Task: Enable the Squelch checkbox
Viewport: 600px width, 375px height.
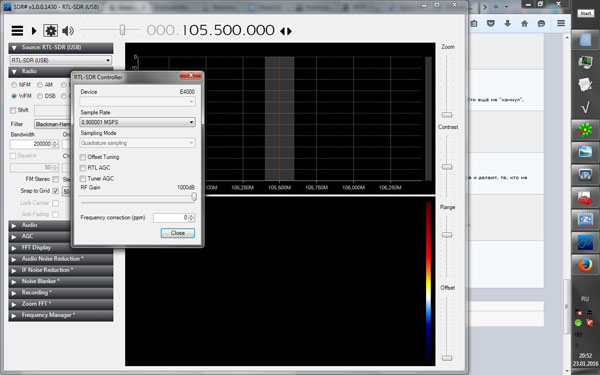Action: click(x=13, y=156)
